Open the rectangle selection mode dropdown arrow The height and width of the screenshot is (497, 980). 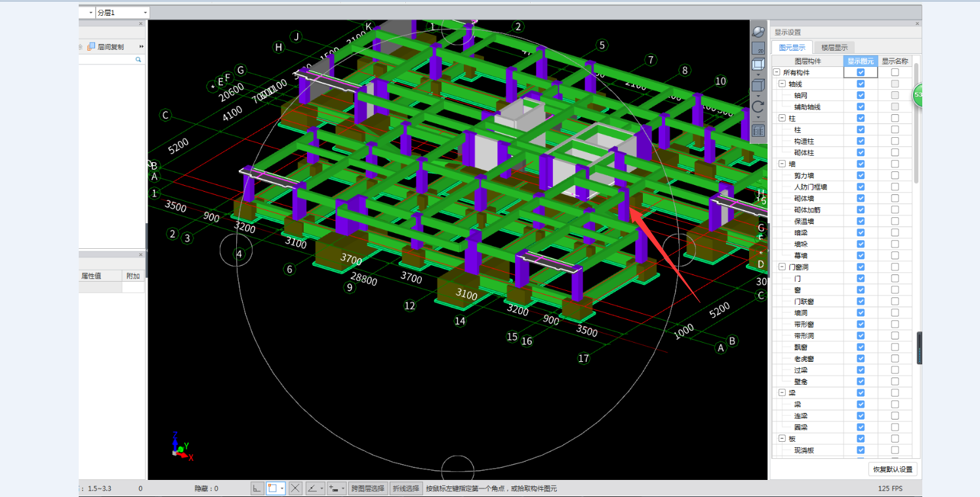tap(282, 488)
